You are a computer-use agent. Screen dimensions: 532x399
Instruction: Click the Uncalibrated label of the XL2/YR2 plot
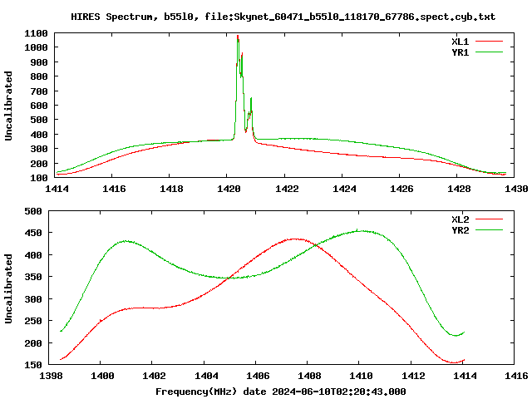click(x=8, y=288)
